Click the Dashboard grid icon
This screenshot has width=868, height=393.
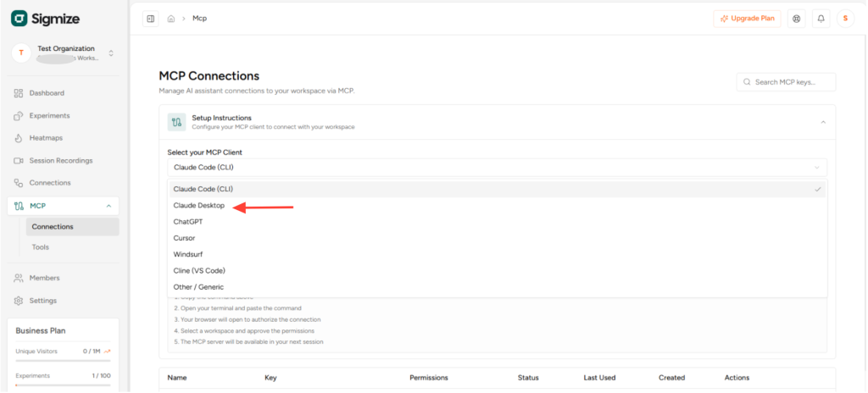(19, 93)
